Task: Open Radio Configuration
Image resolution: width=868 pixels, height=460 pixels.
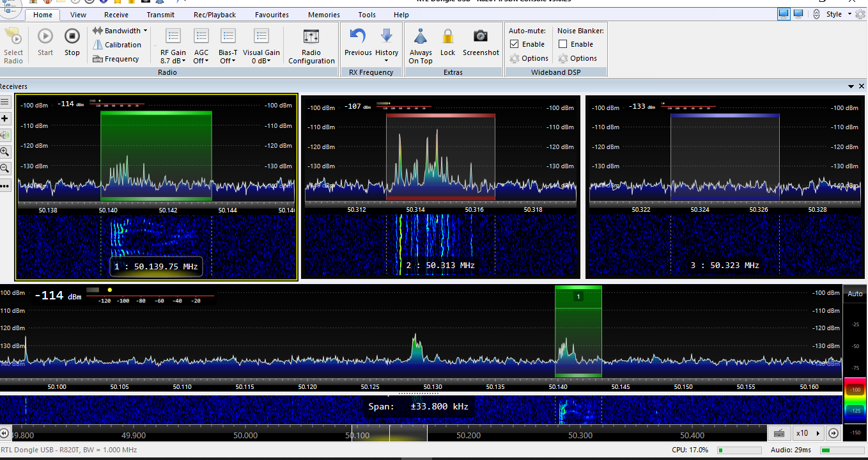Action: click(311, 46)
